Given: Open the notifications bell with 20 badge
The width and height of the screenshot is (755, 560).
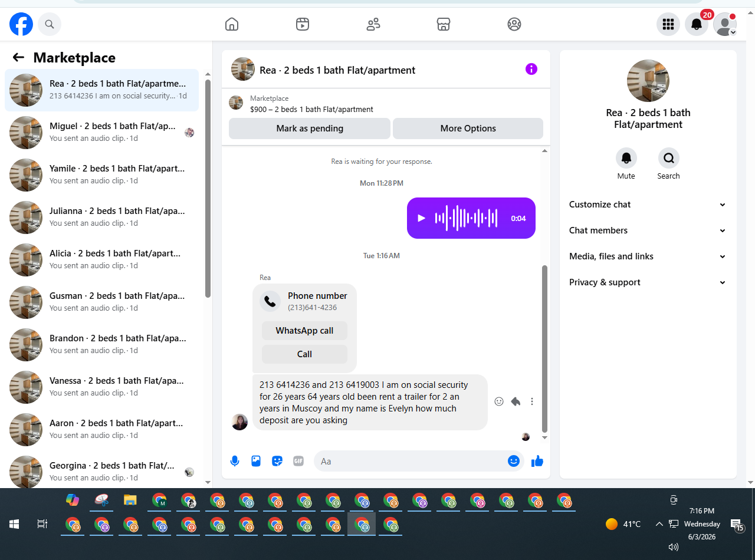Looking at the screenshot, I should pos(697,24).
